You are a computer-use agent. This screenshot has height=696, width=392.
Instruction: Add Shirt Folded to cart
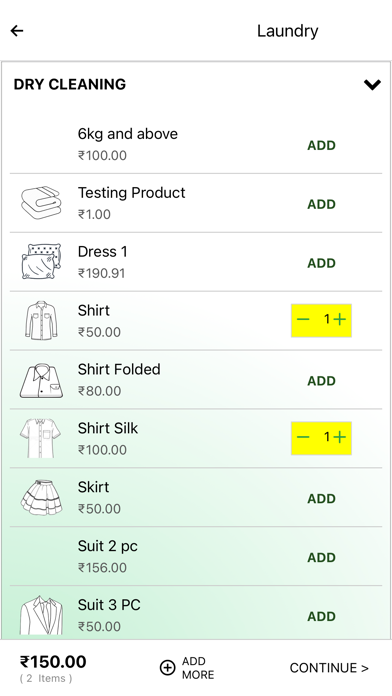pos(321,381)
